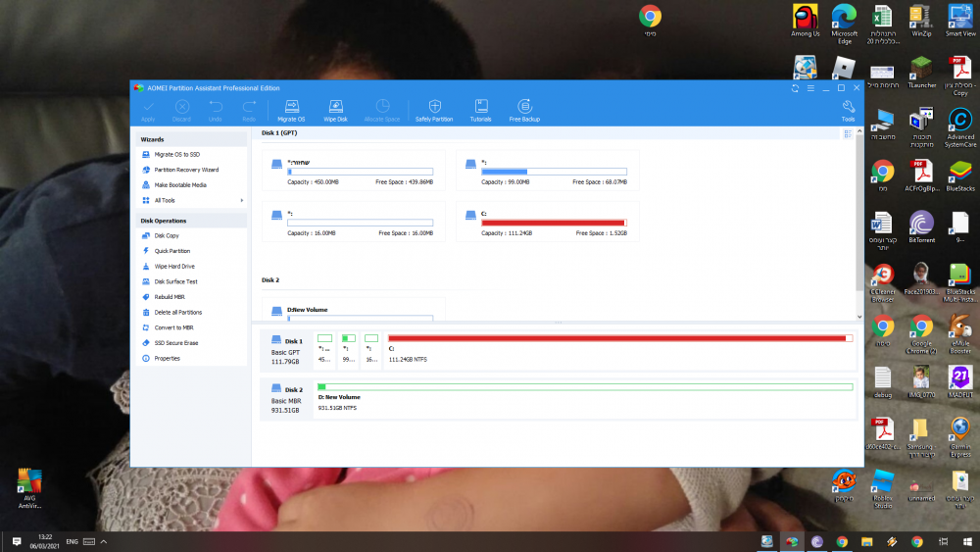Screen dimensions: 980x552
Task: Select the 99.00MB partition card
Action: click(548, 170)
